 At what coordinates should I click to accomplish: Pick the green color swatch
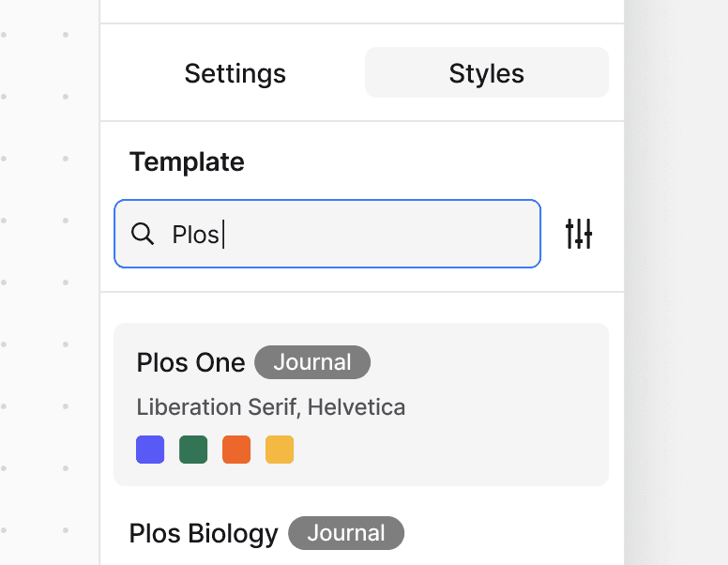coord(193,450)
